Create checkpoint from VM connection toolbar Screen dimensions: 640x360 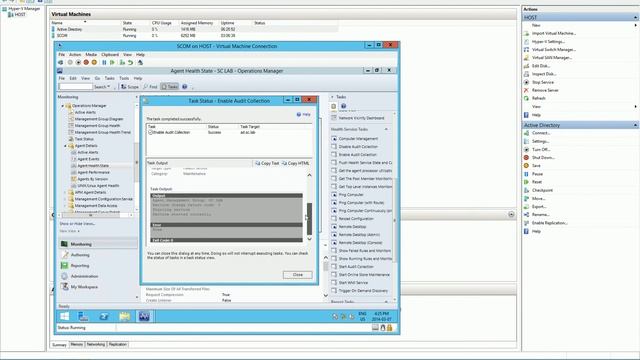(122, 62)
